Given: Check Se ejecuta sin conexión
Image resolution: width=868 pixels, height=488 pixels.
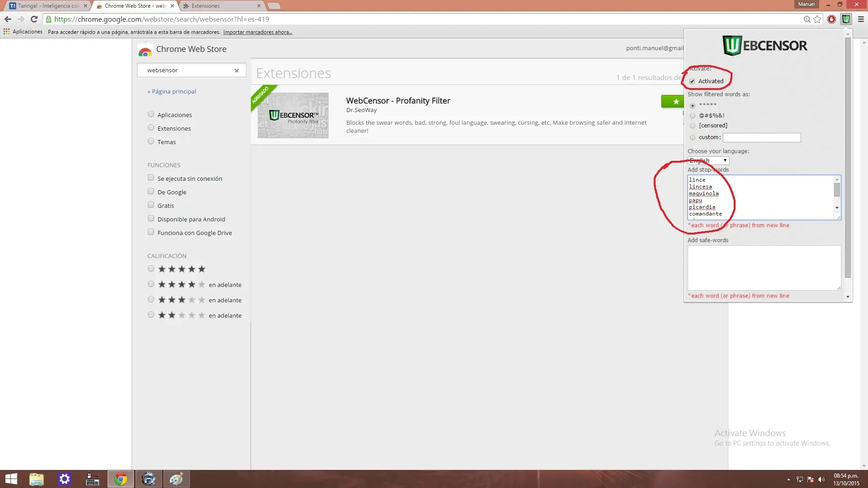Looking at the screenshot, I should tap(151, 178).
